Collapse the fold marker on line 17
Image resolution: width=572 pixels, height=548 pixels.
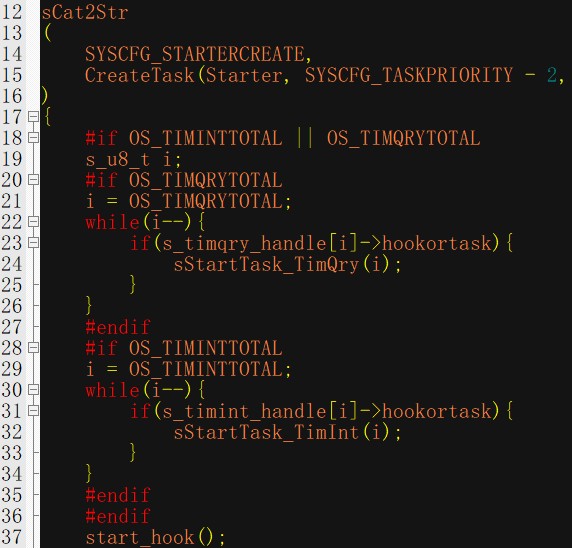tap(33, 117)
